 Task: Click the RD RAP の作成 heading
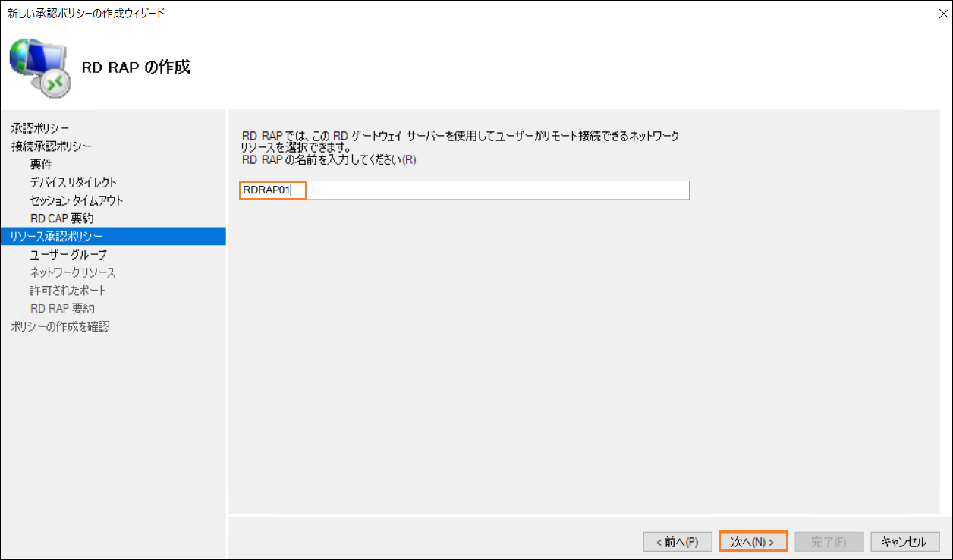pyautogui.click(x=136, y=67)
